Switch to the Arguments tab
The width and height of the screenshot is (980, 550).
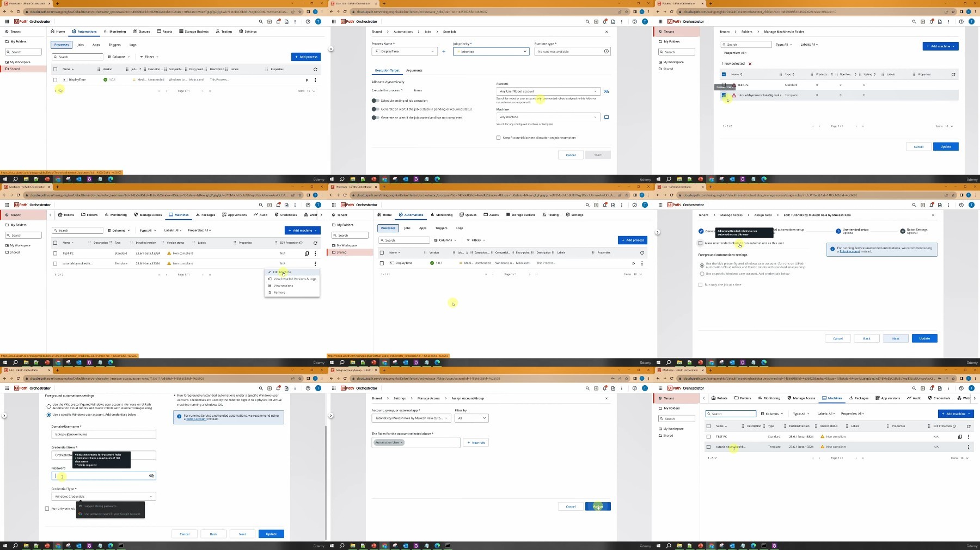[x=414, y=70]
